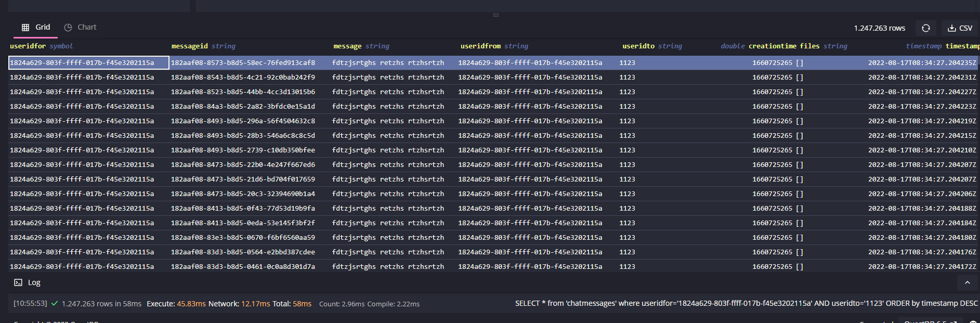Screen dimensions: 980x323
Task: Select timestamp 2022-08-17T08:34:27.204176Z
Action: pos(922,252)
